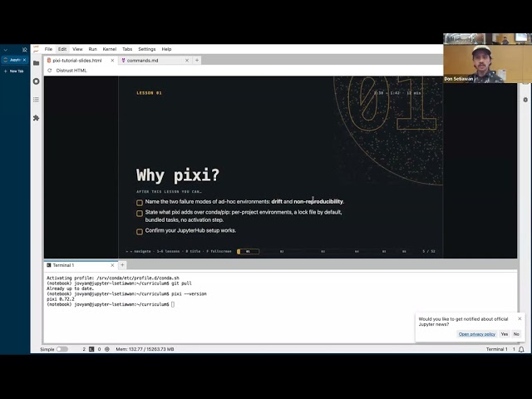Open the Edit menu

(x=62, y=49)
